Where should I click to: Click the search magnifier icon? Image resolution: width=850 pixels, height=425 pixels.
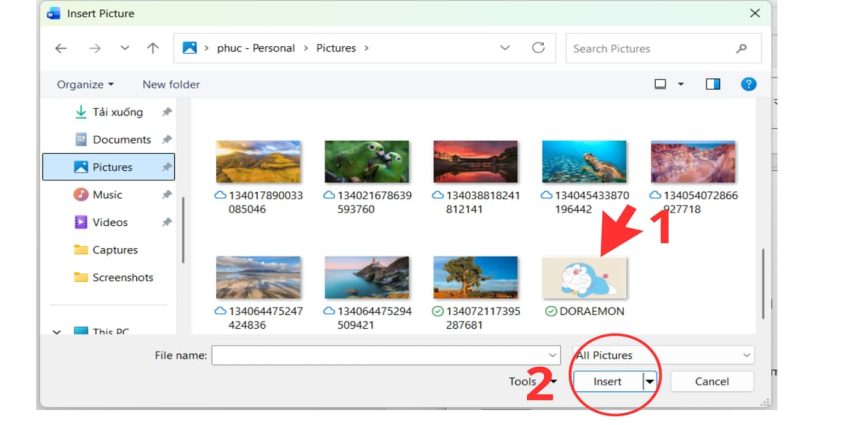pyautogui.click(x=741, y=48)
